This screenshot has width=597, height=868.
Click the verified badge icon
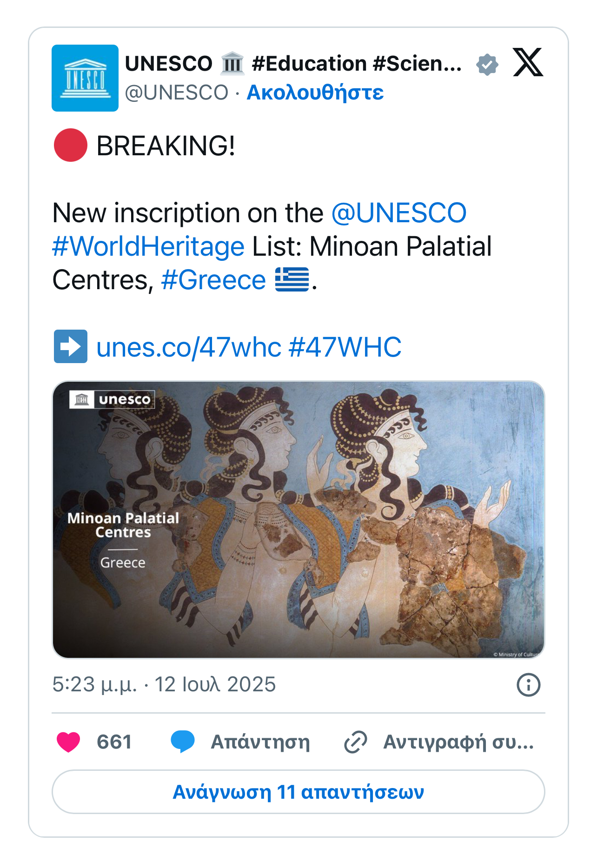[487, 64]
